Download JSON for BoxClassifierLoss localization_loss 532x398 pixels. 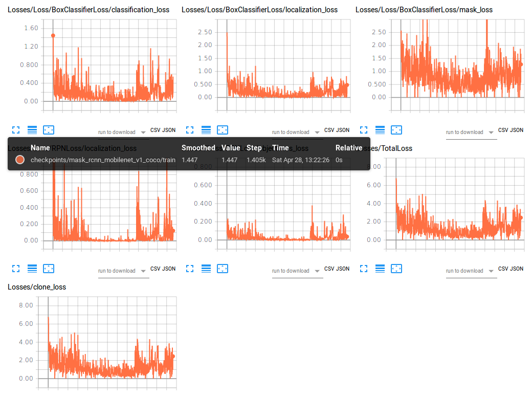[x=343, y=130]
